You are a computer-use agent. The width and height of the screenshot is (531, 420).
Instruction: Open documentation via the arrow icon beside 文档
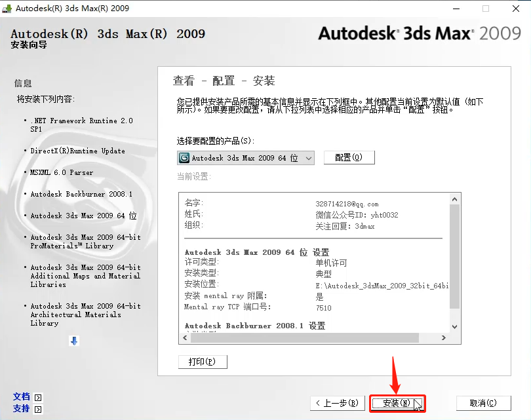click(x=38, y=396)
